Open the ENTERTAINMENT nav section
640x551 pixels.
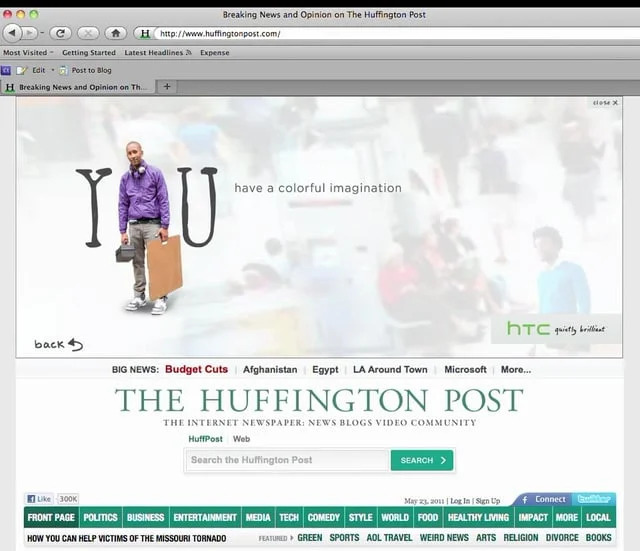(x=205, y=518)
